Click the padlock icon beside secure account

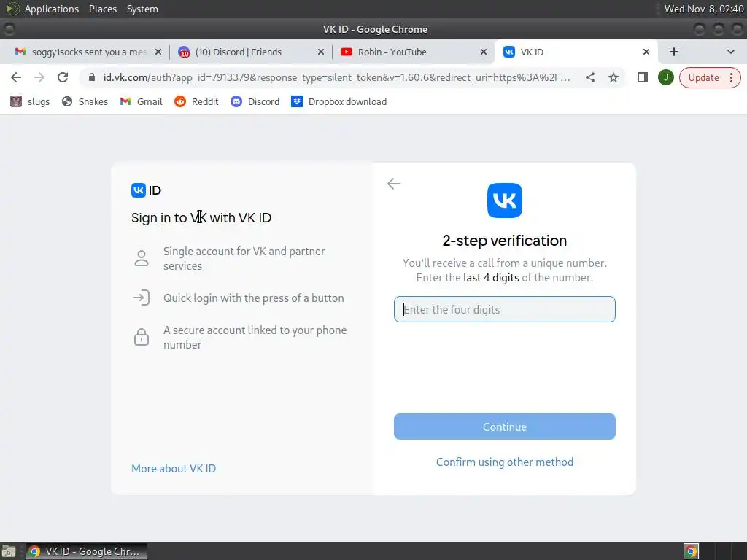point(141,337)
